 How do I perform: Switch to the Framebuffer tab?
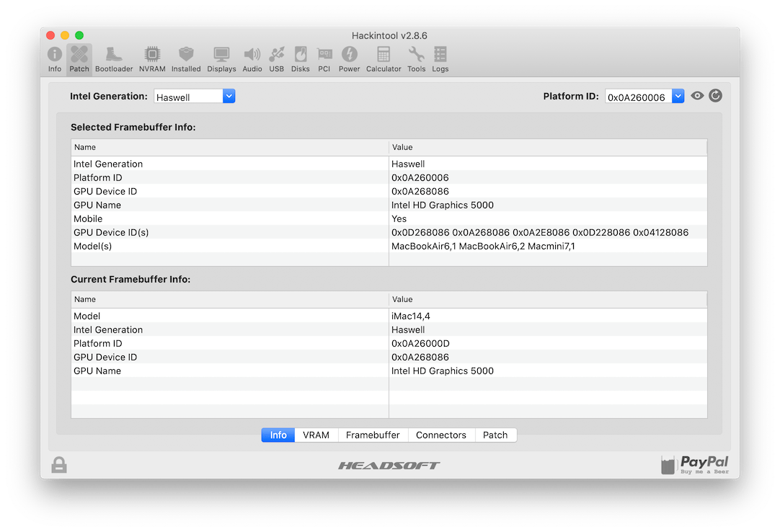click(373, 435)
